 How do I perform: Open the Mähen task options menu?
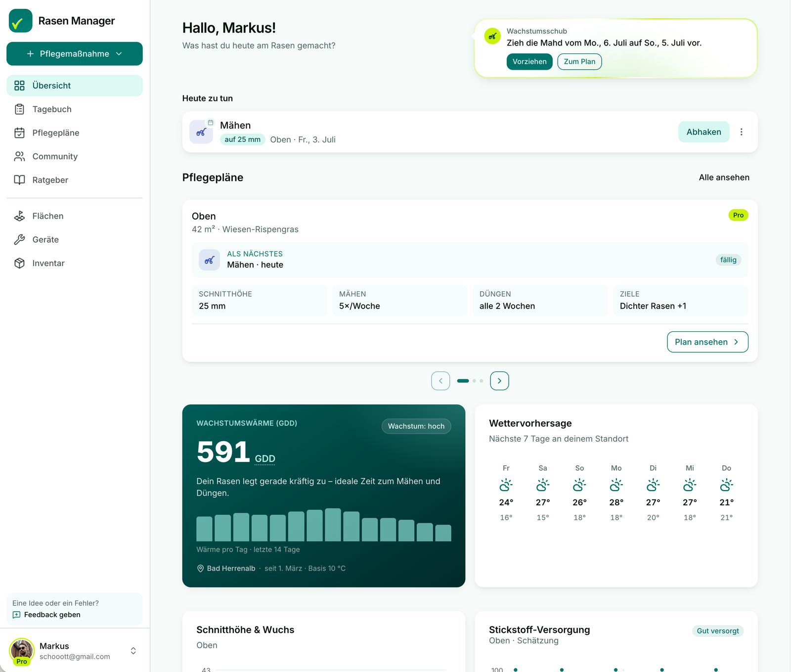point(741,132)
